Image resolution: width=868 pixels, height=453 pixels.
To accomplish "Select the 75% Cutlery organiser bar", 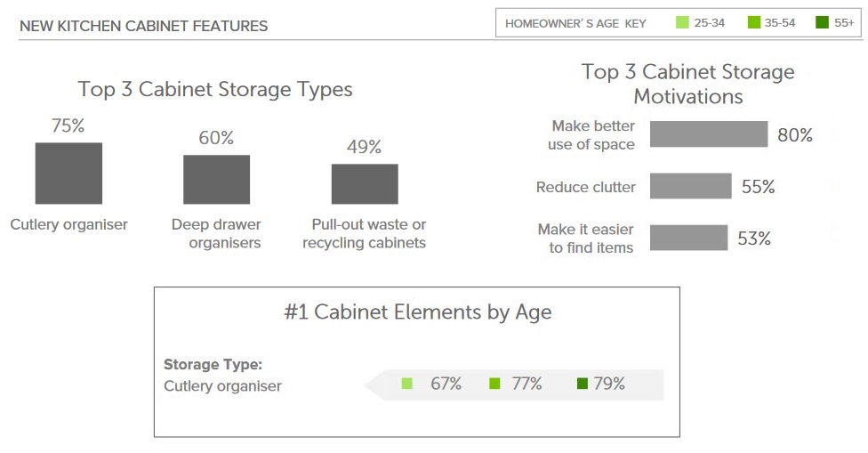I will click(68, 174).
